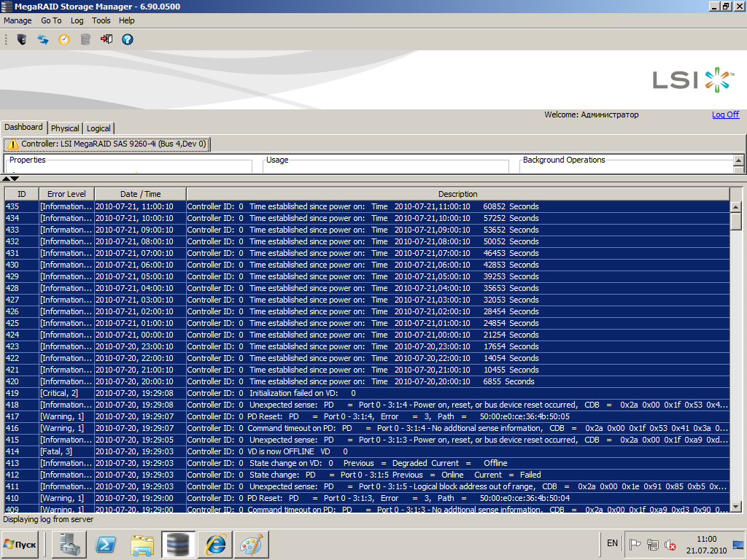Click the event log scrollbar down arrow
Image resolution: width=747 pixels, height=560 pixels.
click(735, 506)
